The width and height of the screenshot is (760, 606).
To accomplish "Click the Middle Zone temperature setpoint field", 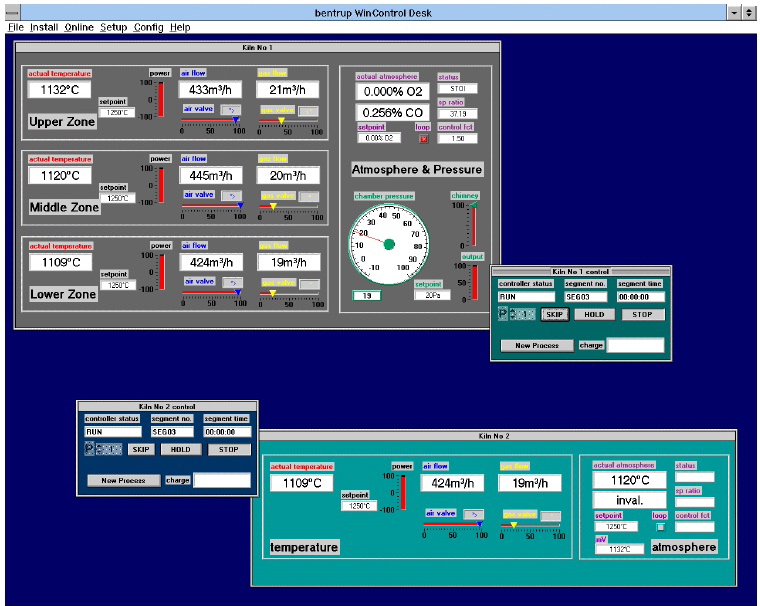I will pyautogui.click(x=118, y=198).
